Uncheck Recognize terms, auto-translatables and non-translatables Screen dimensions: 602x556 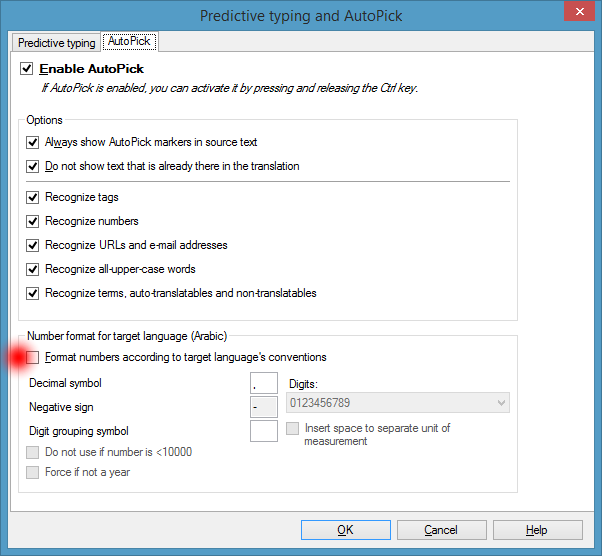click(x=33, y=293)
